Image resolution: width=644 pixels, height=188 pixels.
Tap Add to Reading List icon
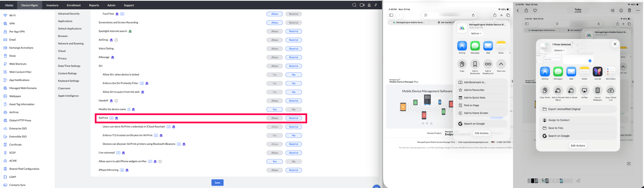488,64
